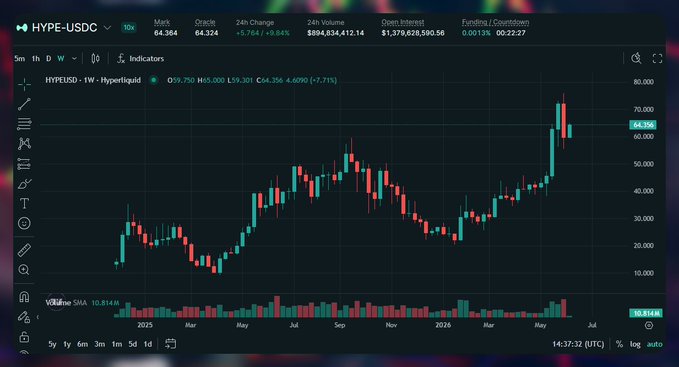Click the 10x leverage badge
The width and height of the screenshot is (679, 367).
click(x=129, y=28)
